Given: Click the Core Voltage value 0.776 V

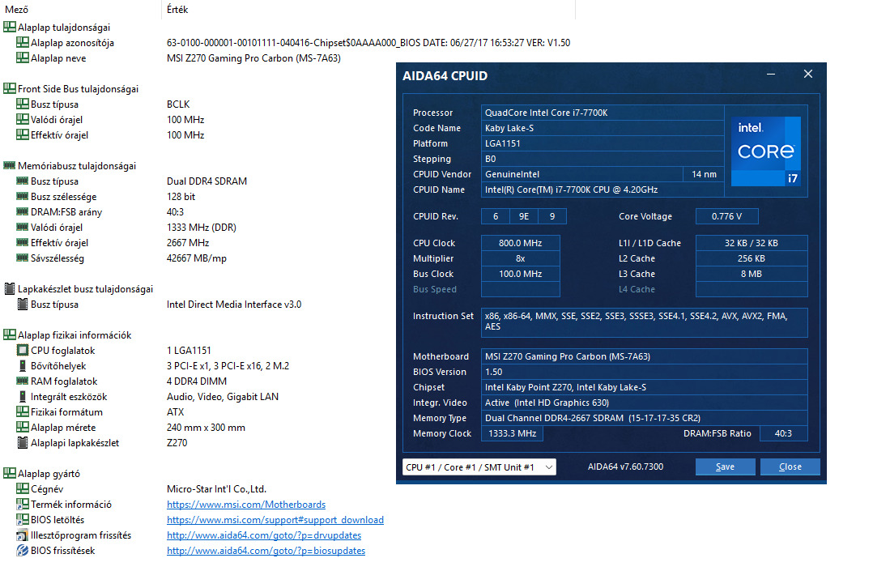Looking at the screenshot, I should point(727,216).
